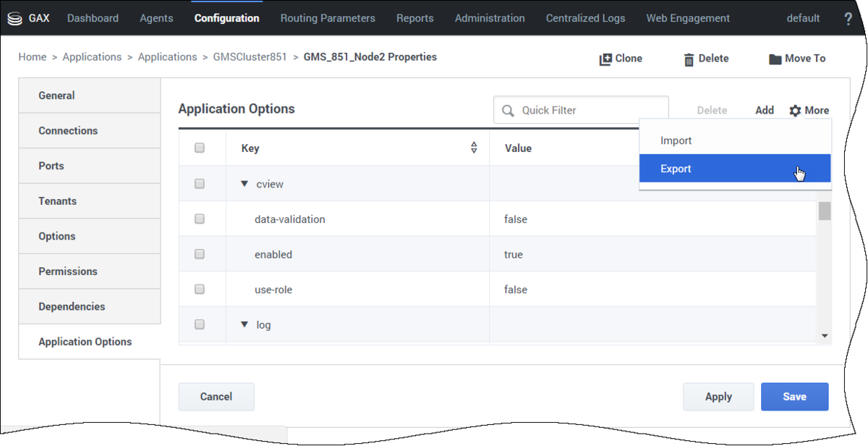
Task: Click the 'false' value of use-role
Action: pyautogui.click(x=516, y=290)
